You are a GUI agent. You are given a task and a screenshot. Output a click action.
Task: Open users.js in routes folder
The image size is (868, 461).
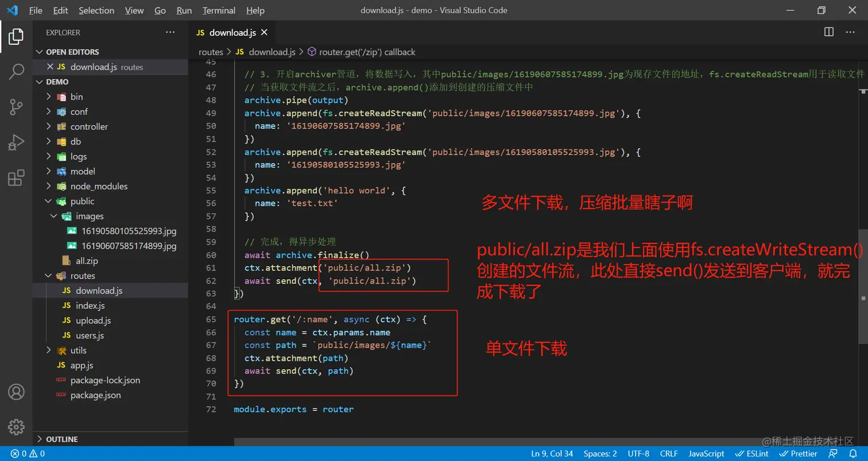click(110, 335)
